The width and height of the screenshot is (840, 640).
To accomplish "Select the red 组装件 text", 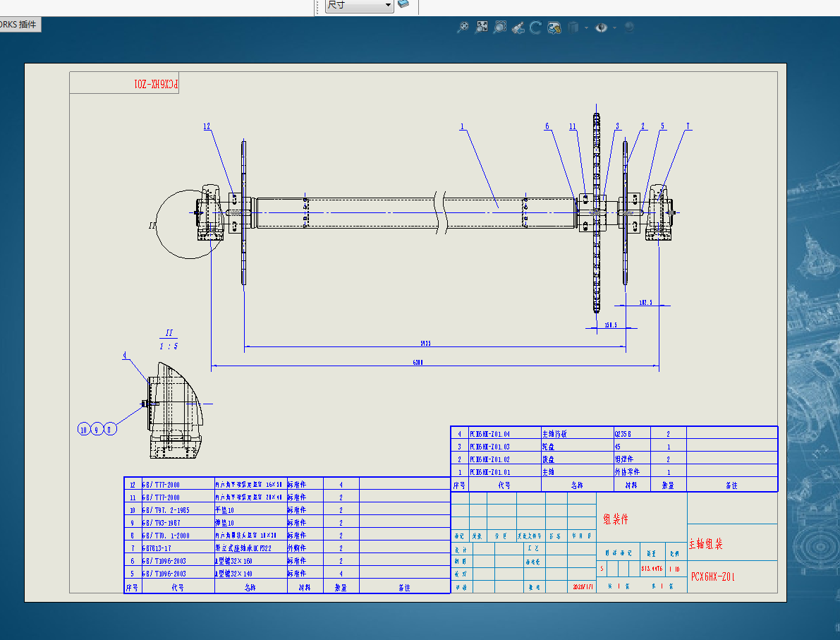I will (616, 519).
